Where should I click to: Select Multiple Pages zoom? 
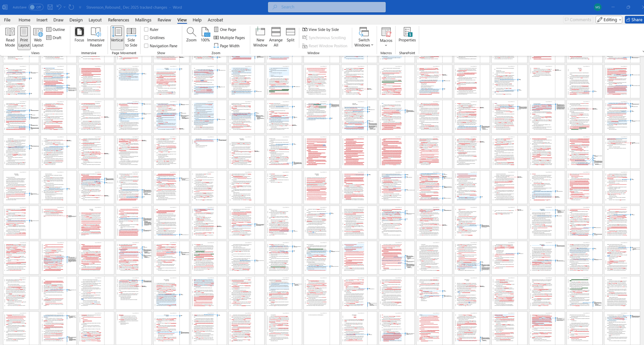[229, 38]
